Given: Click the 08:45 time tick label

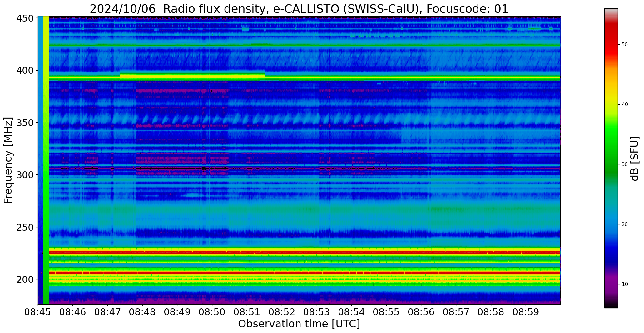Looking at the screenshot, I should tap(38, 312).
